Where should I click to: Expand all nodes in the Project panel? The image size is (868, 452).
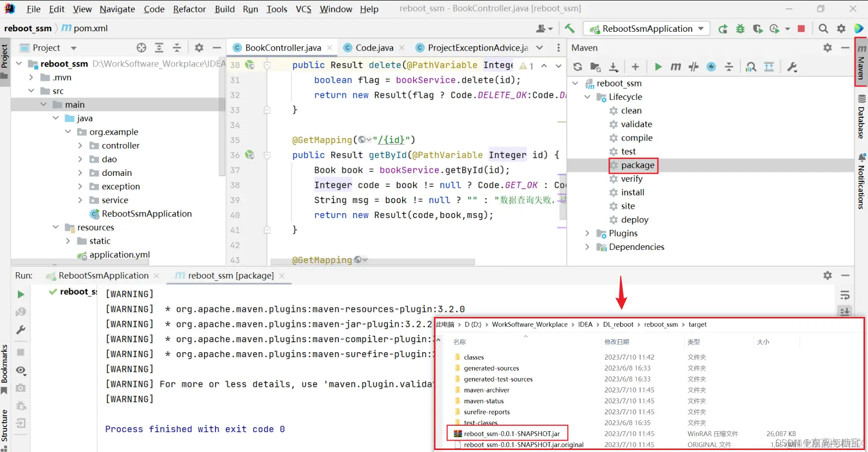point(159,48)
